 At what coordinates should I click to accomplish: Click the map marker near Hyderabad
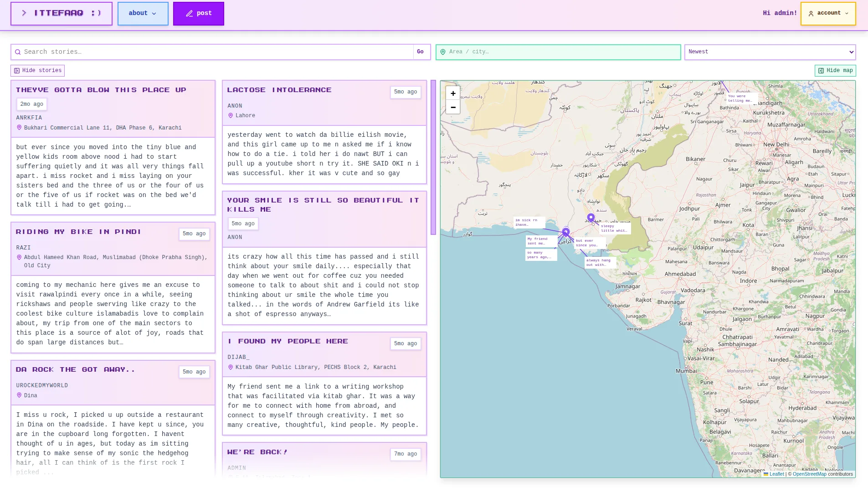[x=591, y=218]
